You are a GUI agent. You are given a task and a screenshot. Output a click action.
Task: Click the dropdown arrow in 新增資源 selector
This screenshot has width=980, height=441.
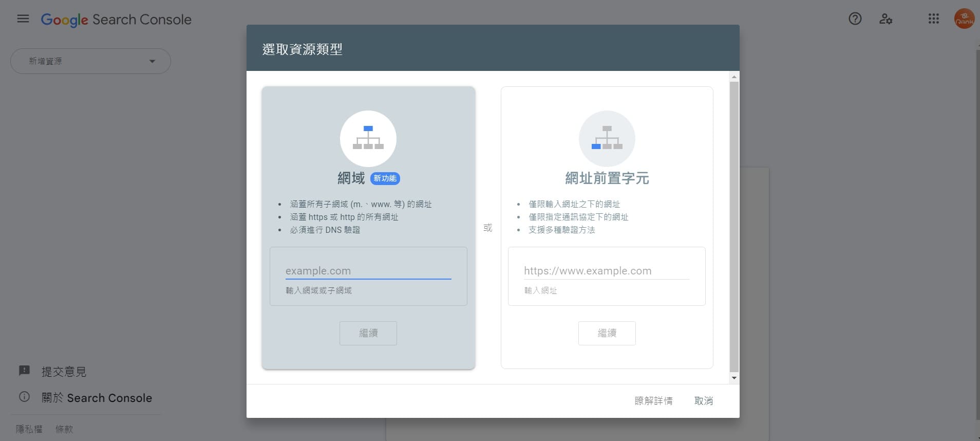[x=152, y=61]
